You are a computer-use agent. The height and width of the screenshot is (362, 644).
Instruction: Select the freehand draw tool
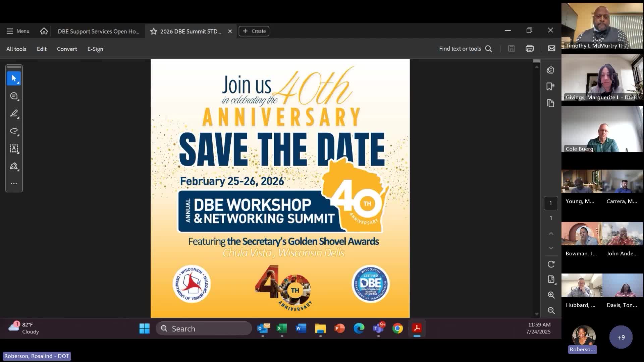[x=14, y=131]
